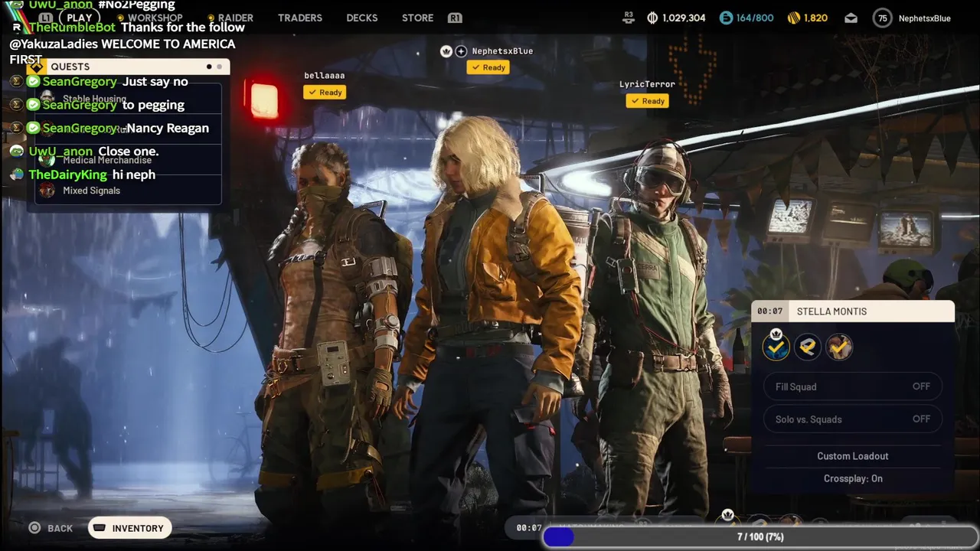
Task: Click the 1,029,304 coin balance
Action: [684, 18]
